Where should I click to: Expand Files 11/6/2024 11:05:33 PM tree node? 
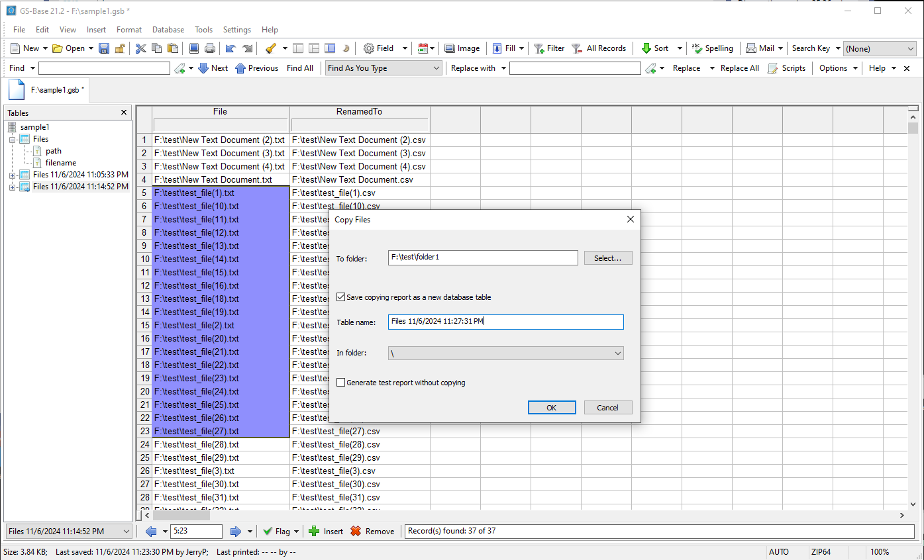(x=12, y=175)
